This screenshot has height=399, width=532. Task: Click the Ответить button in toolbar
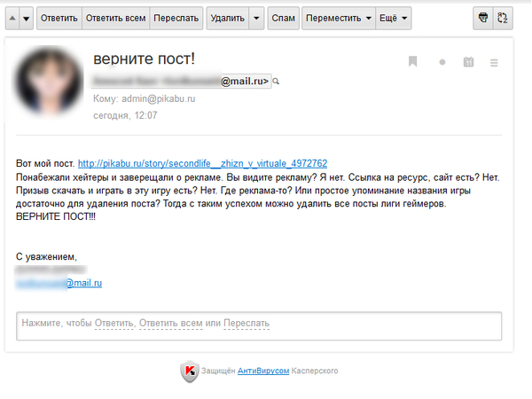pos(59,17)
